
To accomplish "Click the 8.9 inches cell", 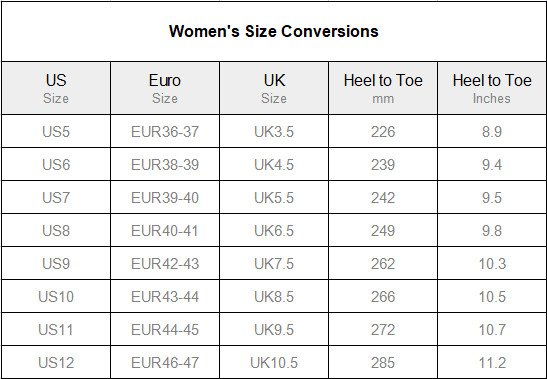I will [492, 132].
